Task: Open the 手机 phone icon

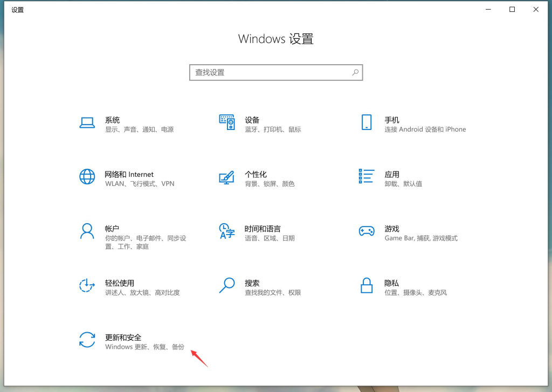Action: [x=367, y=122]
